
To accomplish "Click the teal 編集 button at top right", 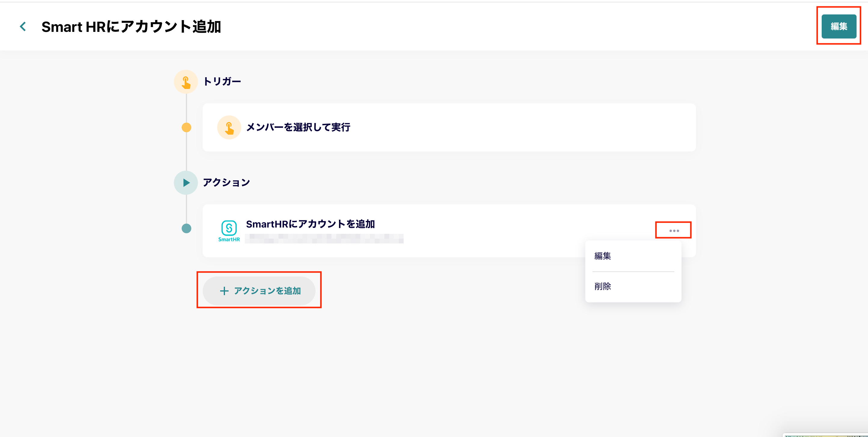I will 839,26.
